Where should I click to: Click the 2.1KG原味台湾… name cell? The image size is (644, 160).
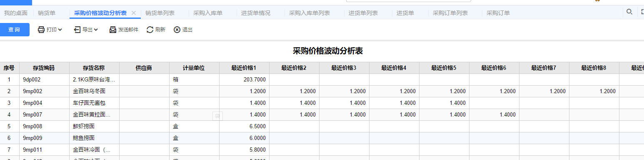point(94,79)
